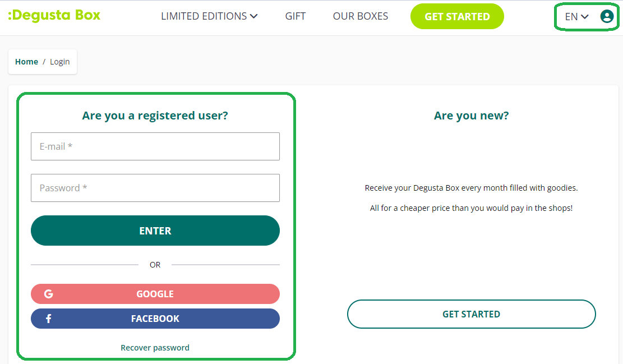The height and width of the screenshot is (364, 623).
Task: Focus the E-mail input field
Action: click(155, 146)
